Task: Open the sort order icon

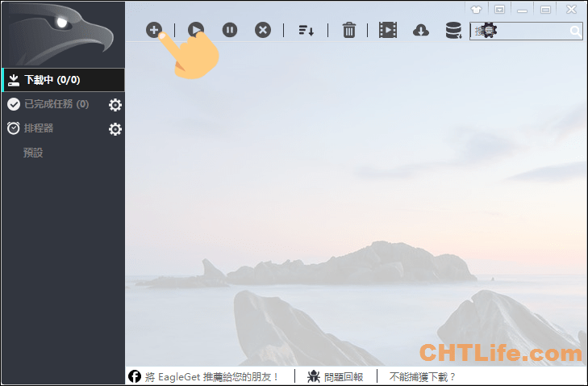Action: 306,30
